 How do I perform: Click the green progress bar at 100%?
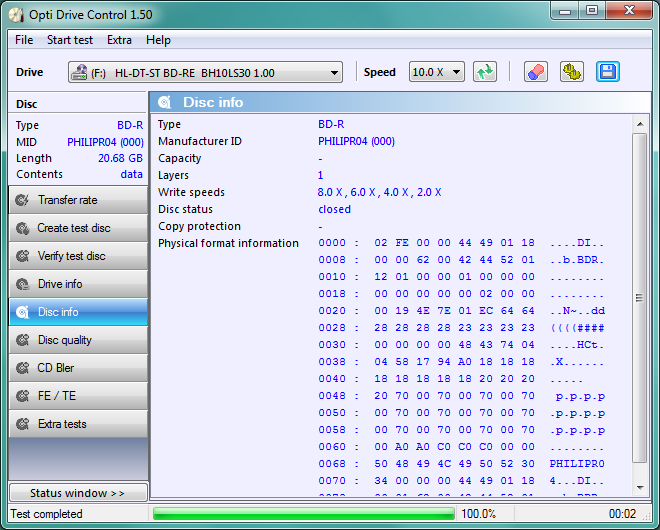pos(304,514)
